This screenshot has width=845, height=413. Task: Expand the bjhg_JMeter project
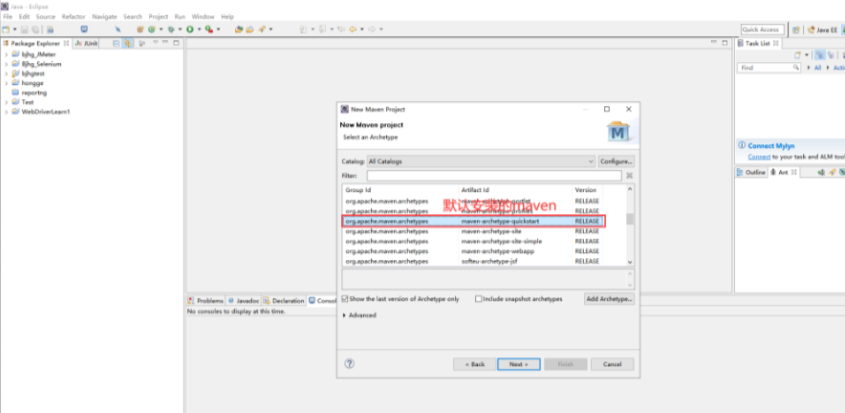pyautogui.click(x=6, y=54)
